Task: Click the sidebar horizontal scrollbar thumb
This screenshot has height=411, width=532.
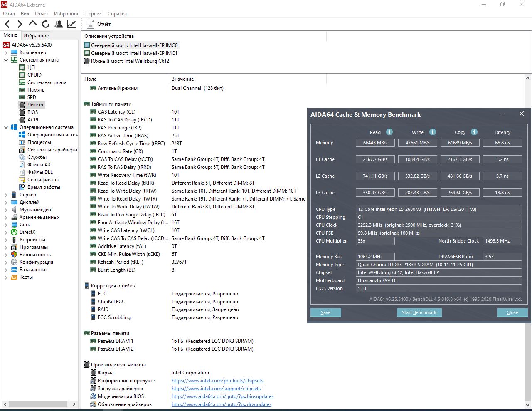Action: (x=38, y=404)
